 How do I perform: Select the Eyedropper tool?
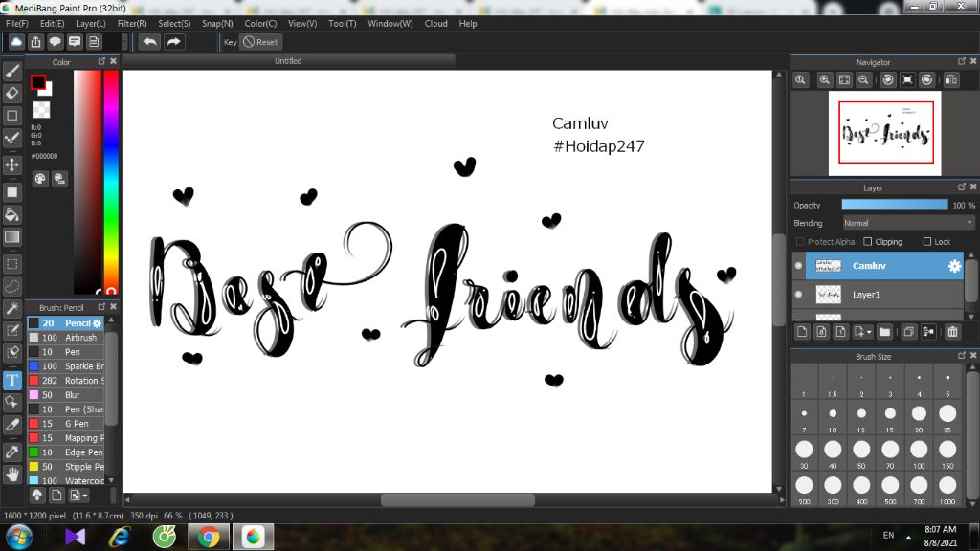[11, 452]
